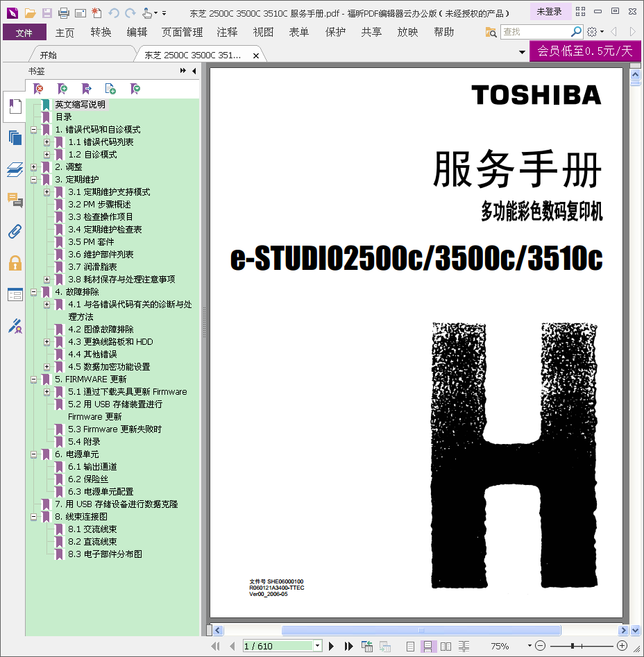Open the 文件 menu
The width and height of the screenshot is (644, 657).
[x=24, y=33]
